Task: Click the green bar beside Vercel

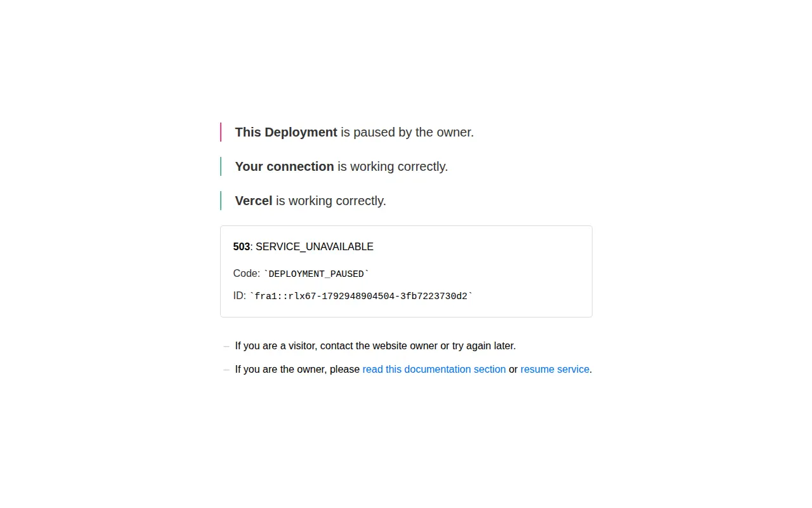Action: (x=221, y=201)
